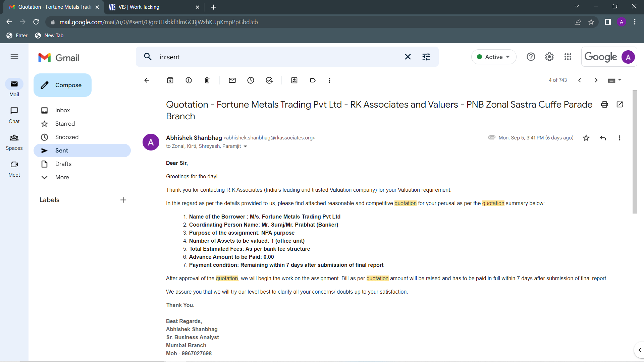This screenshot has width=644, height=362.
Task: Delete this email with trash icon
Action: point(207,80)
